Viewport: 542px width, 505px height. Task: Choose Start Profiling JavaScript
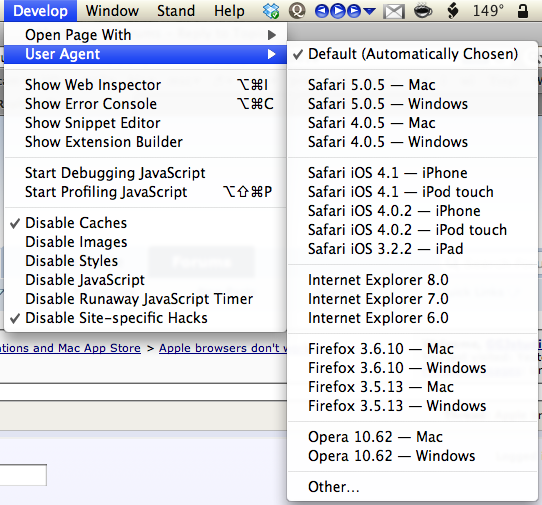[x=145, y=192]
